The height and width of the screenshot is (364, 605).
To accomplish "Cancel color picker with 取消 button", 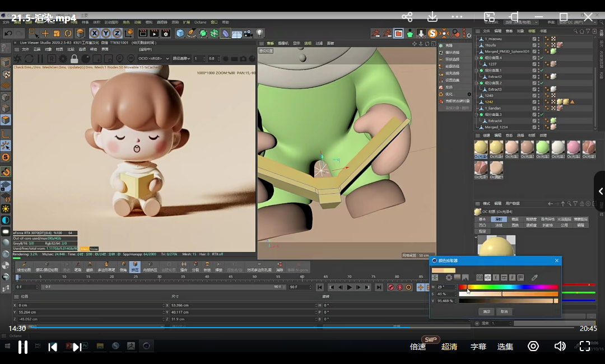I will [504, 311].
